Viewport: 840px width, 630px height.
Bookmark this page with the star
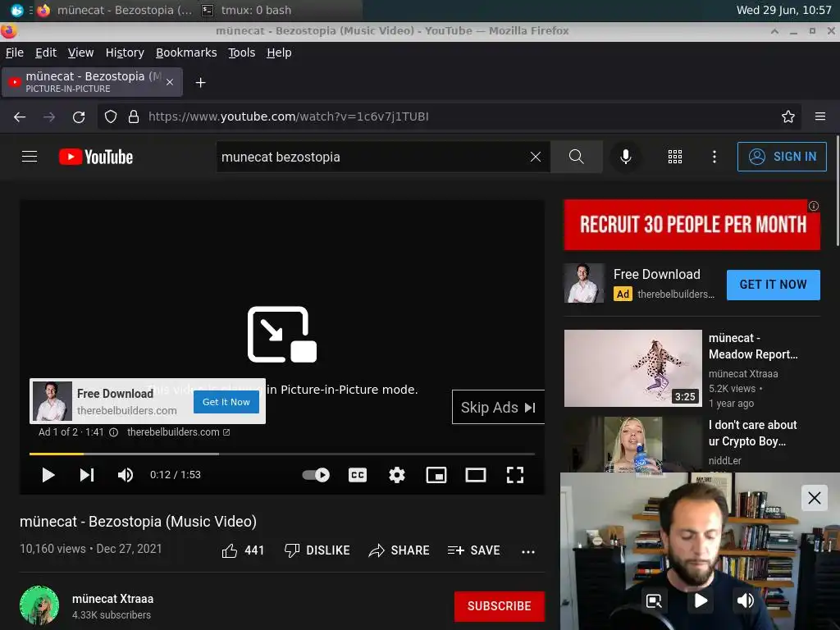(x=788, y=116)
